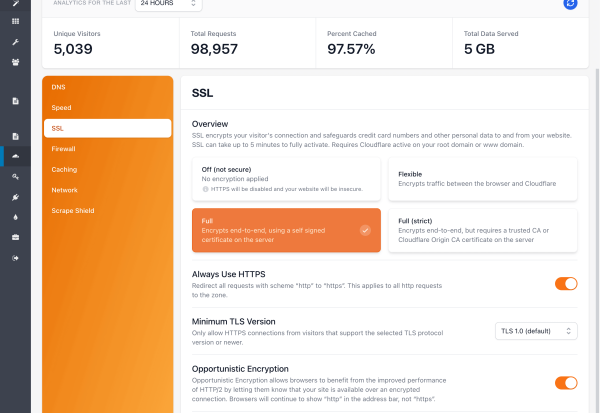This screenshot has height=413, width=600.
Task: Click the Total Data Served 5 GB value
Action: 479,49
